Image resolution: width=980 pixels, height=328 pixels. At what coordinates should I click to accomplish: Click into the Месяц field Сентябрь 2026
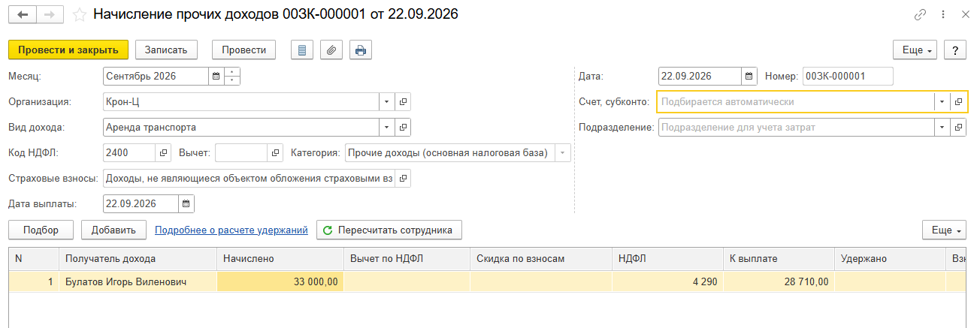click(156, 76)
